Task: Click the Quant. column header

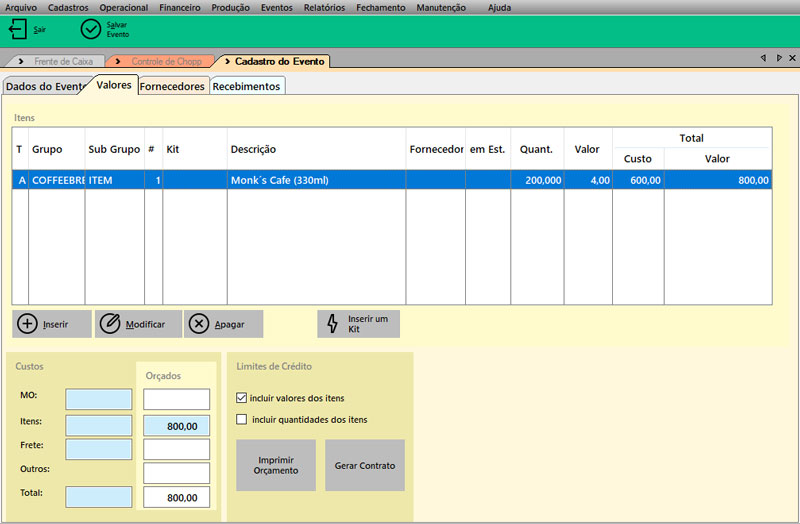Action: [x=537, y=149]
